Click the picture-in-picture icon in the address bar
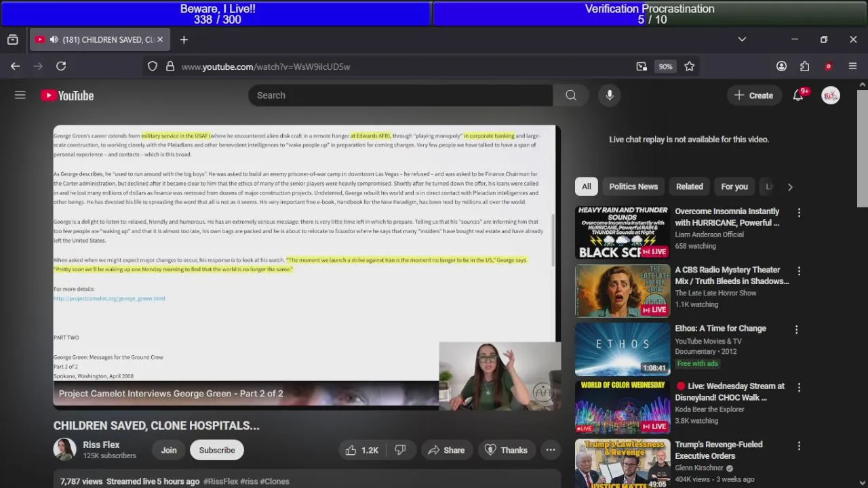This screenshot has height=488, width=868. click(642, 66)
